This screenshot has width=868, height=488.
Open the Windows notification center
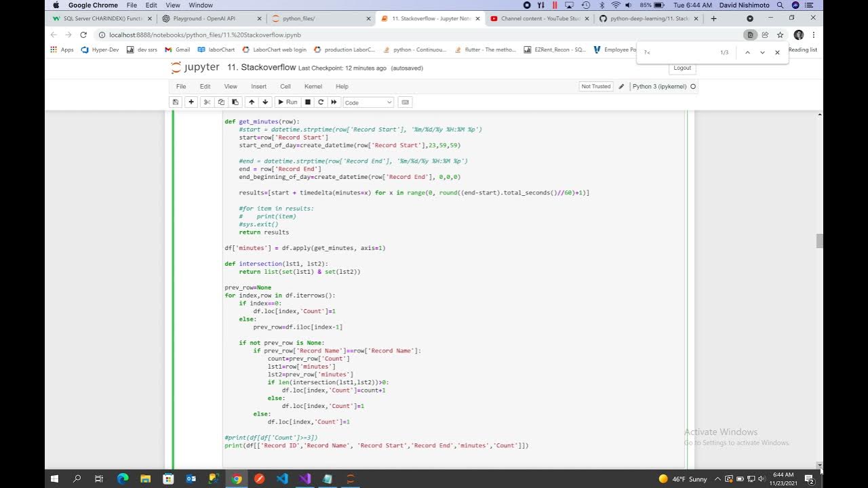[x=811, y=479]
